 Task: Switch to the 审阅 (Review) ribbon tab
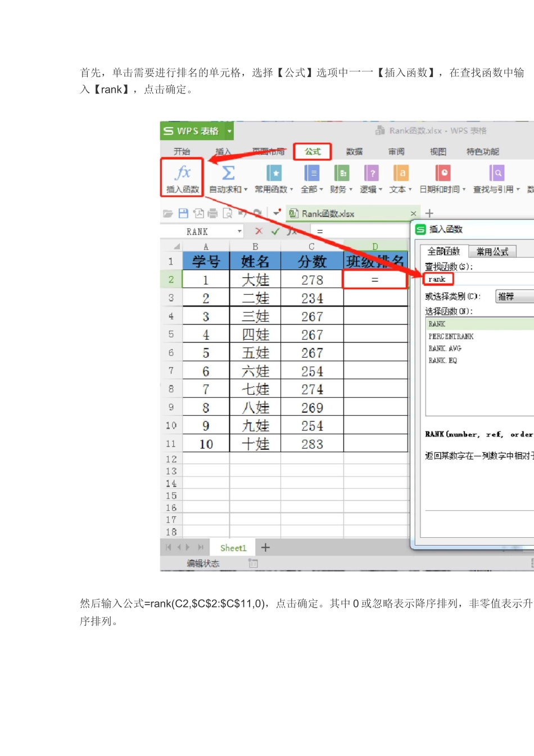[x=396, y=151]
